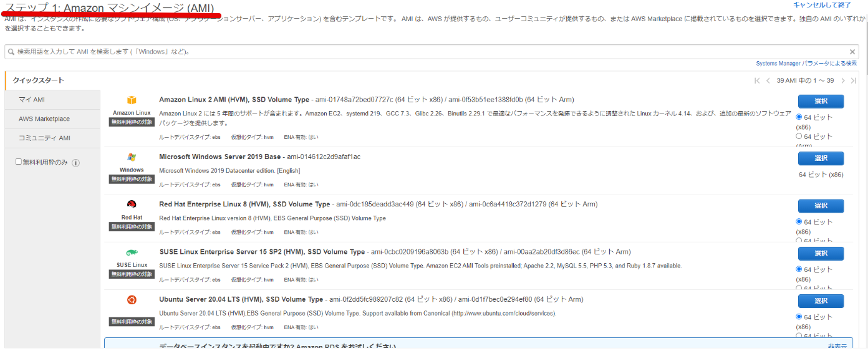
Task: Click 選択 button for Ubuntu Server 20.04 LTS
Action: click(x=821, y=301)
